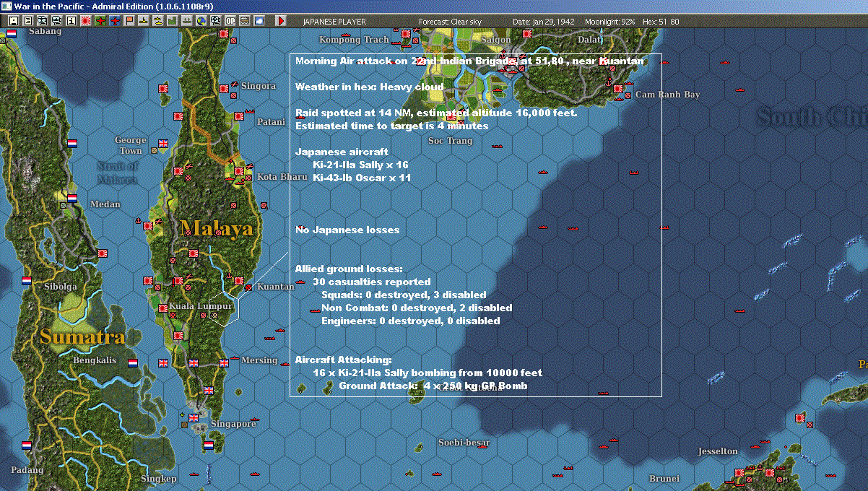This screenshot has height=491, width=868.
Task: Open the globe map toolbar icon
Action: point(201,21)
